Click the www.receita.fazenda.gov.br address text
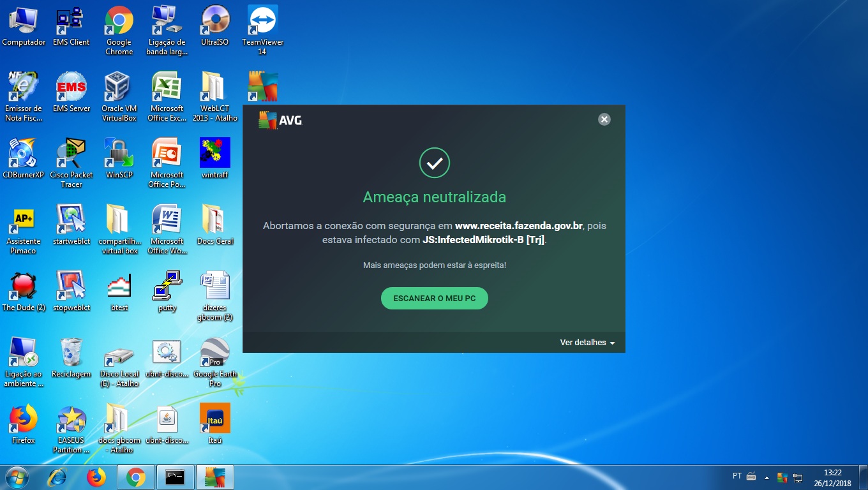868x490 pixels. click(x=519, y=226)
